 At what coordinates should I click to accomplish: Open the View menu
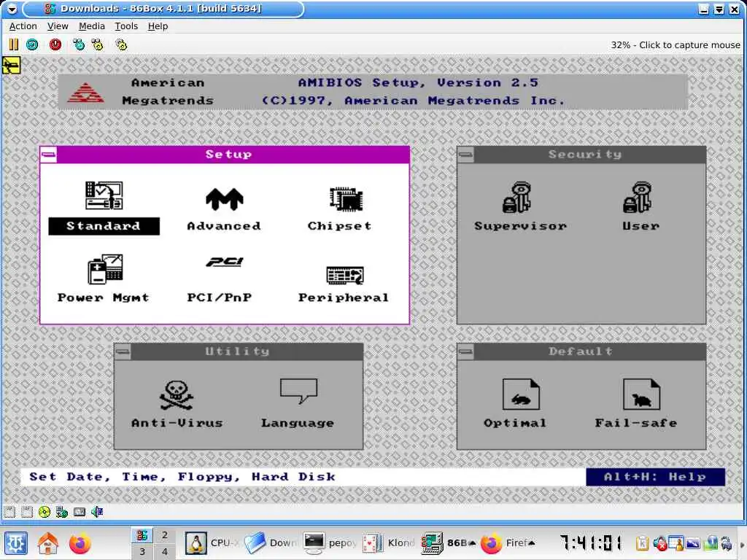pos(58,26)
